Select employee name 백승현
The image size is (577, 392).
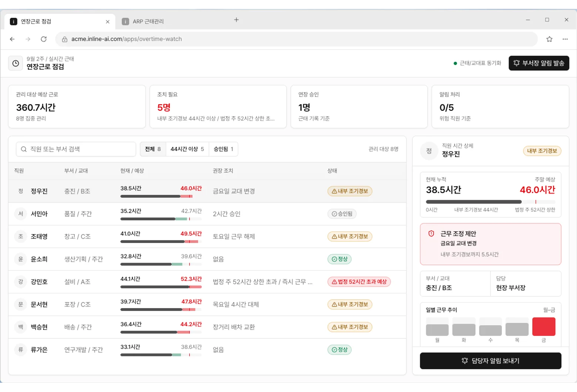(x=39, y=327)
